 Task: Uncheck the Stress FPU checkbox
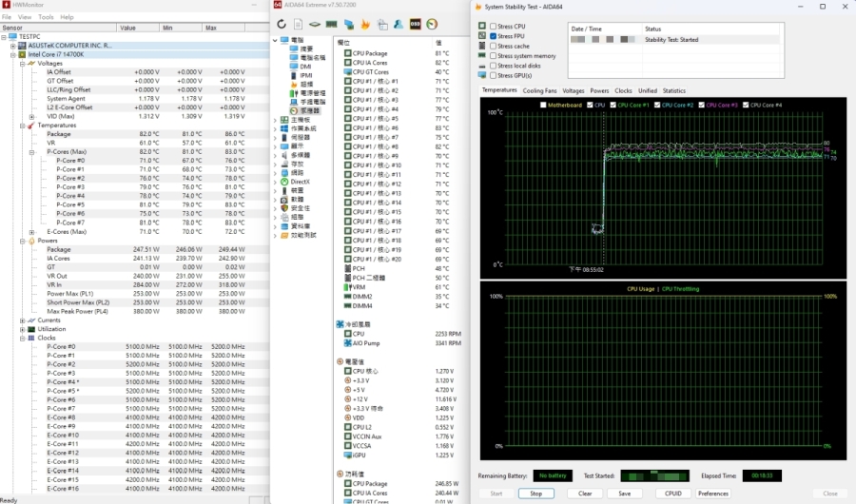494,36
